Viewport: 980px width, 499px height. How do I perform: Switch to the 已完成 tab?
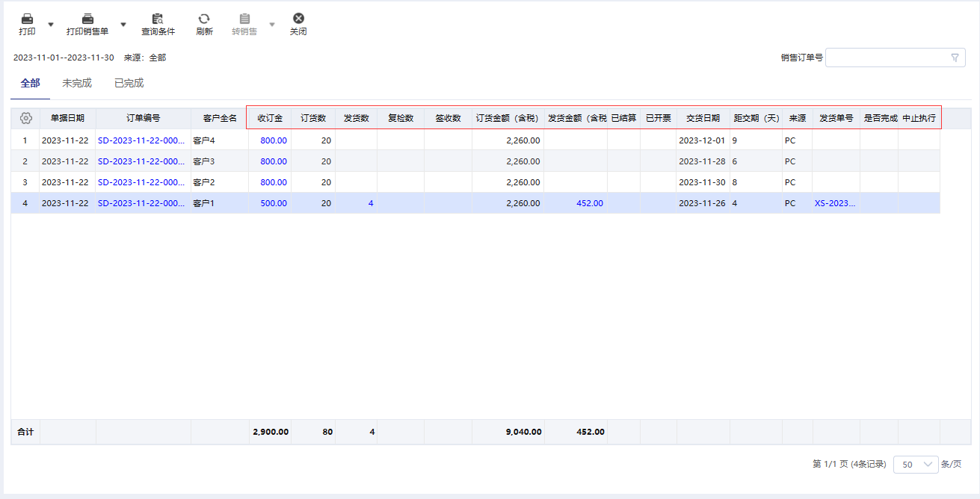[x=129, y=83]
